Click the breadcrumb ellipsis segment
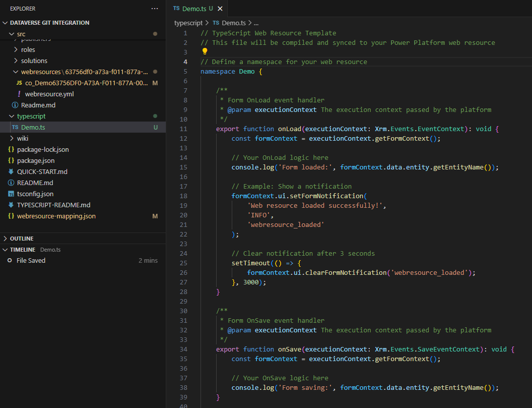Screen dimensions: 532x408 [x=256, y=23]
